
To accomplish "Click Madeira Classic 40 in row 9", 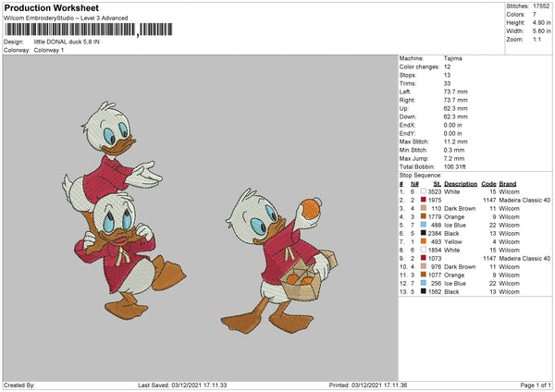I will (524, 258).
